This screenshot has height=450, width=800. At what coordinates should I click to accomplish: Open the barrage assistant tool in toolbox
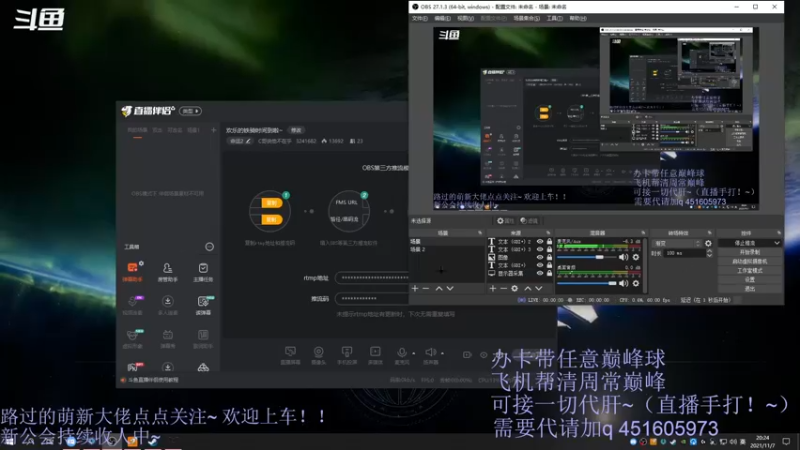(133, 271)
